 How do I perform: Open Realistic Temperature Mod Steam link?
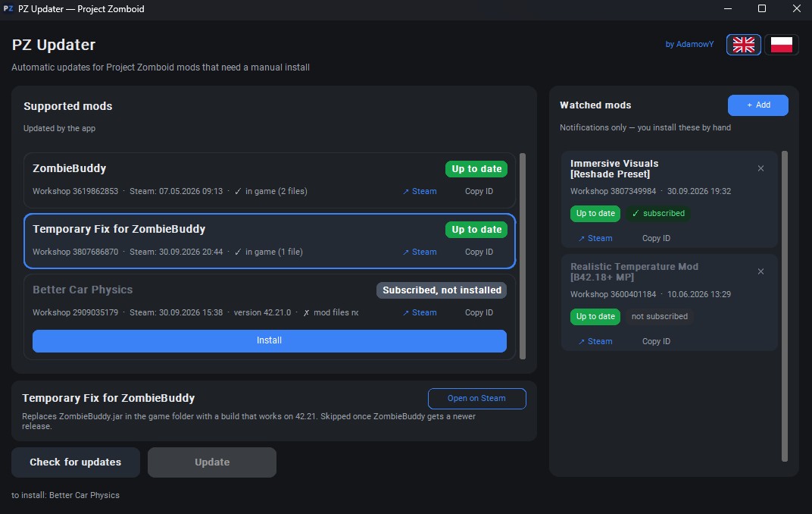tap(595, 341)
